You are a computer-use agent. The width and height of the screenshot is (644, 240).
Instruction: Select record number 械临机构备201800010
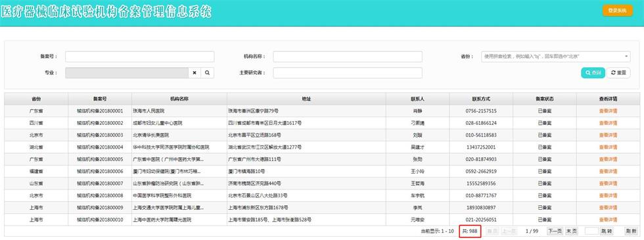(100, 220)
